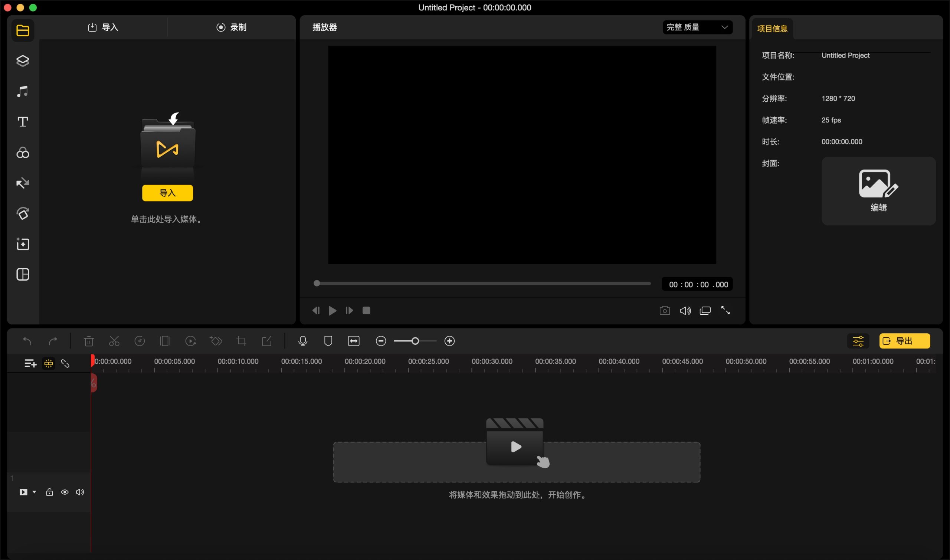Play the preview

coord(332,311)
